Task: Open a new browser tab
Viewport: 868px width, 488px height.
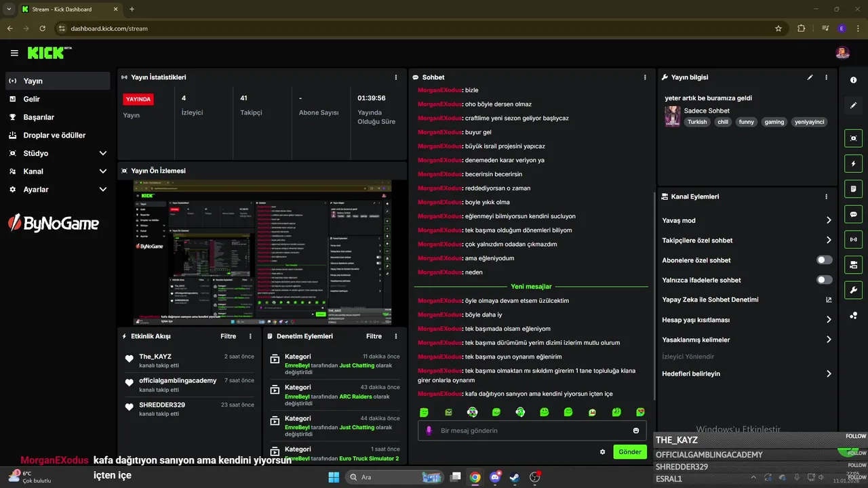Action: (132, 9)
